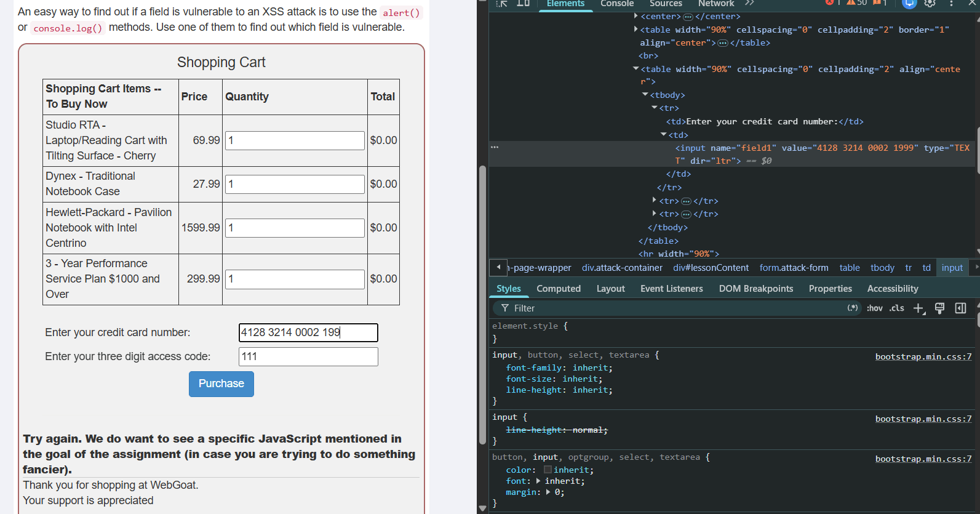The height and width of the screenshot is (514, 980).
Task: Open bootstrap.min.css:7 link for input rule
Action: tap(923, 419)
